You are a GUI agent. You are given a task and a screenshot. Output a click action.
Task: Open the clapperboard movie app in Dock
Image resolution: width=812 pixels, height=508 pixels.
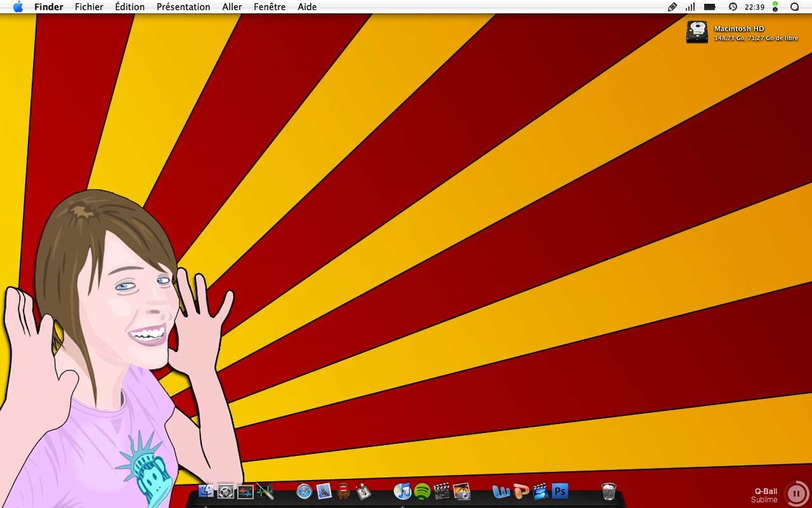[442, 491]
